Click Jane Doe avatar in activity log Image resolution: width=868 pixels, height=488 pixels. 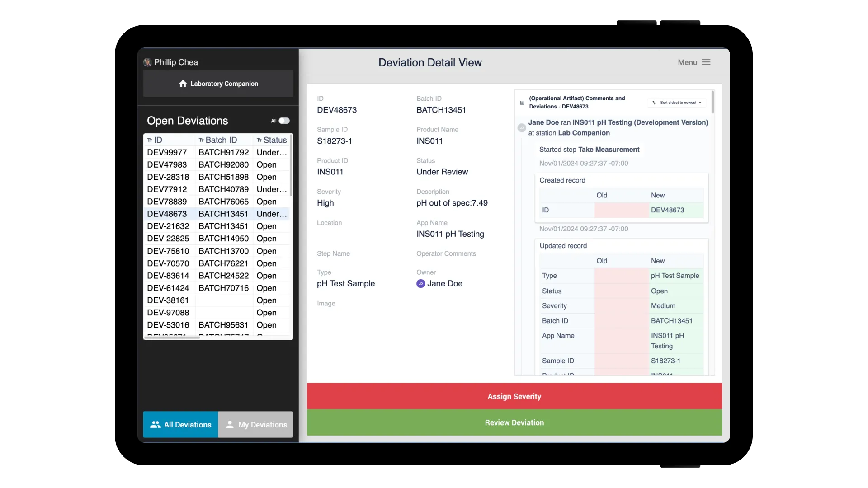[x=522, y=127]
